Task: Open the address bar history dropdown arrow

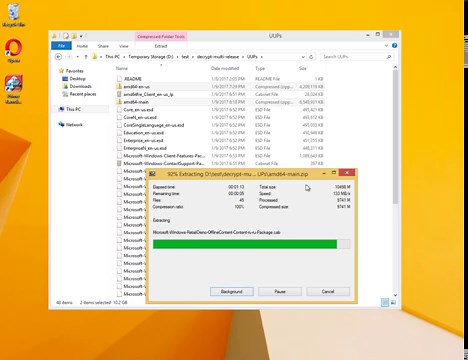Action: tap(303, 57)
